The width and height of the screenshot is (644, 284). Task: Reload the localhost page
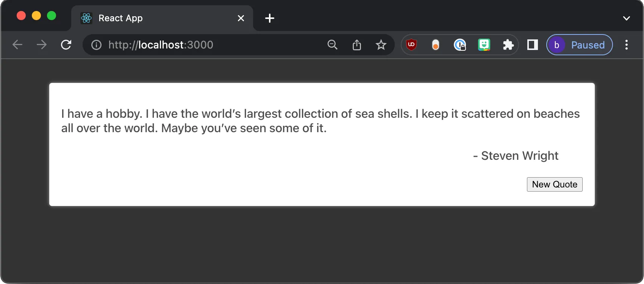[66, 45]
